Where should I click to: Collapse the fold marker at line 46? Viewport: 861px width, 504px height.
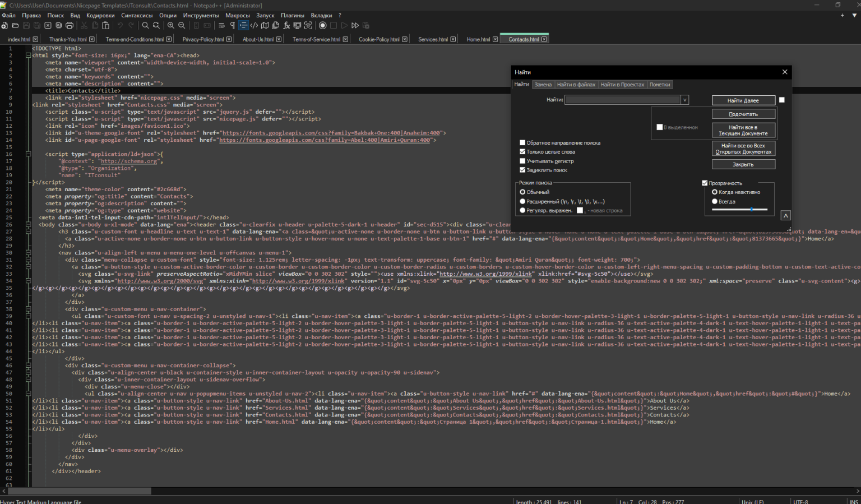point(28,366)
